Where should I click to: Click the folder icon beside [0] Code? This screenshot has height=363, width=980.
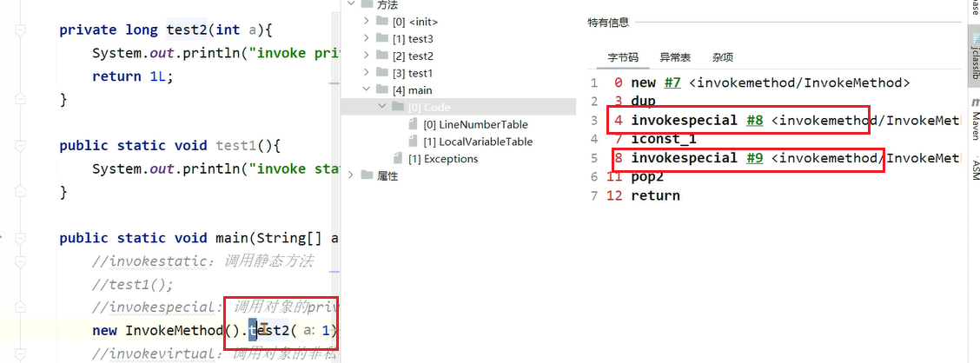(398, 107)
